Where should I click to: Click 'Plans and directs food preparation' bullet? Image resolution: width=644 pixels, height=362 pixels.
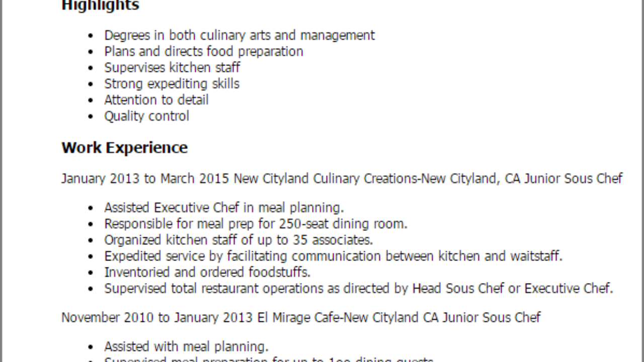click(204, 52)
